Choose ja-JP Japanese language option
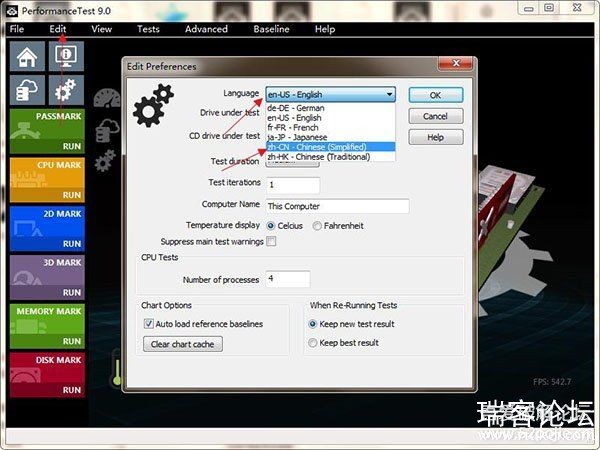Screen dimensions: 600x450 pos(331,137)
